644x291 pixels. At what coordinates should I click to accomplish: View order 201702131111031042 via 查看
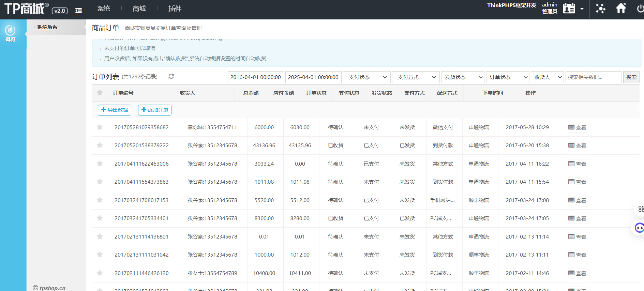coord(577,255)
